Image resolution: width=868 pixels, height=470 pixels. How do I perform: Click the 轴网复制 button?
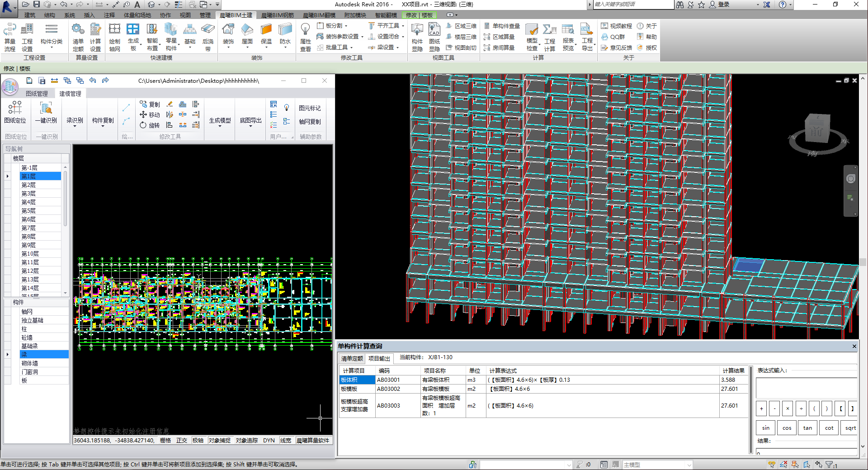(x=310, y=122)
